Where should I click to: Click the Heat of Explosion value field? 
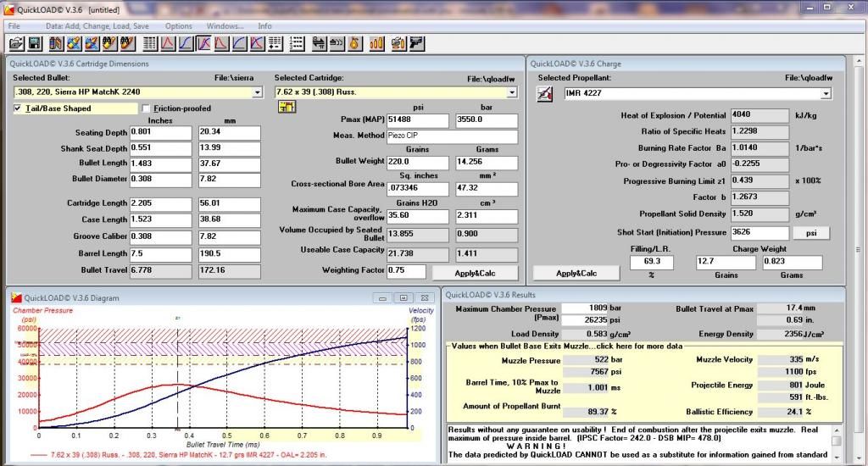point(759,115)
